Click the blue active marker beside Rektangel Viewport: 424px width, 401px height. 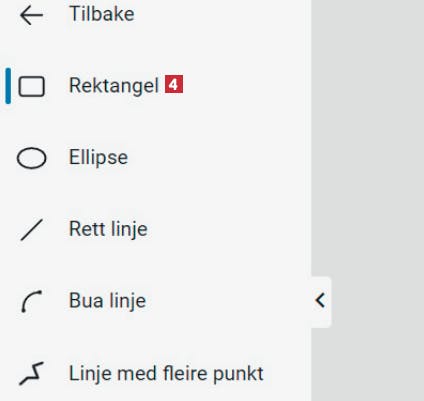click(x=8, y=86)
